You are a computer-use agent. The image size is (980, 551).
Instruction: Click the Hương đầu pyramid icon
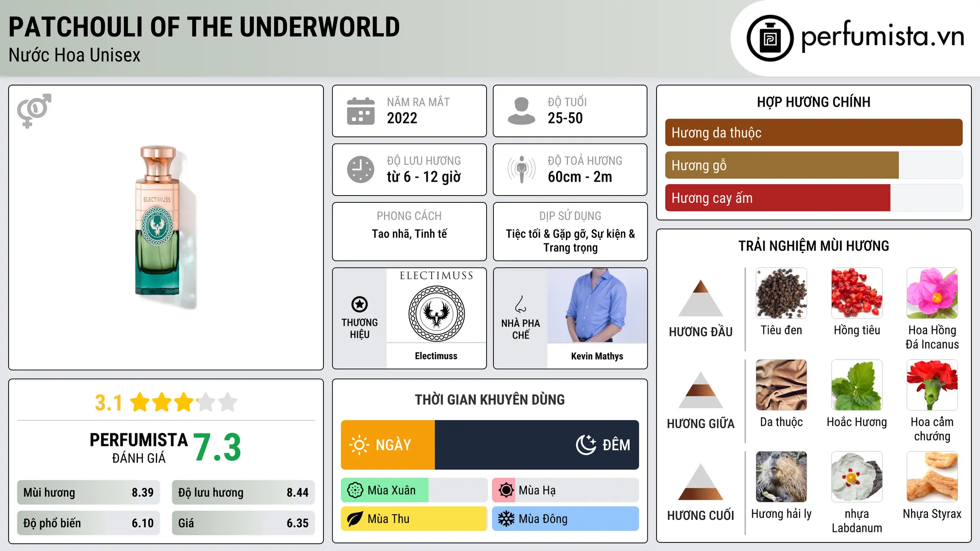(701, 298)
